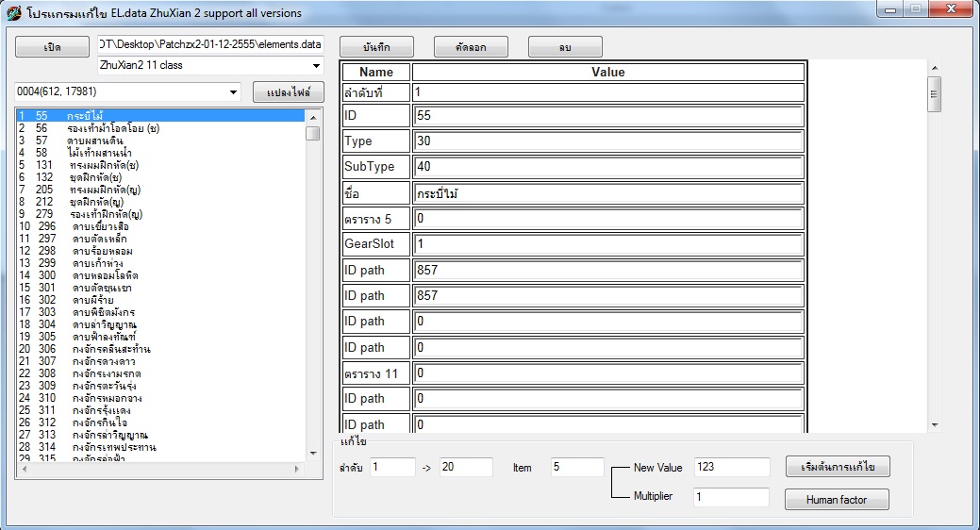Image resolution: width=980 pixels, height=530 pixels.
Task: Click the item list horizontal scroll right arrow
Action: (x=297, y=469)
